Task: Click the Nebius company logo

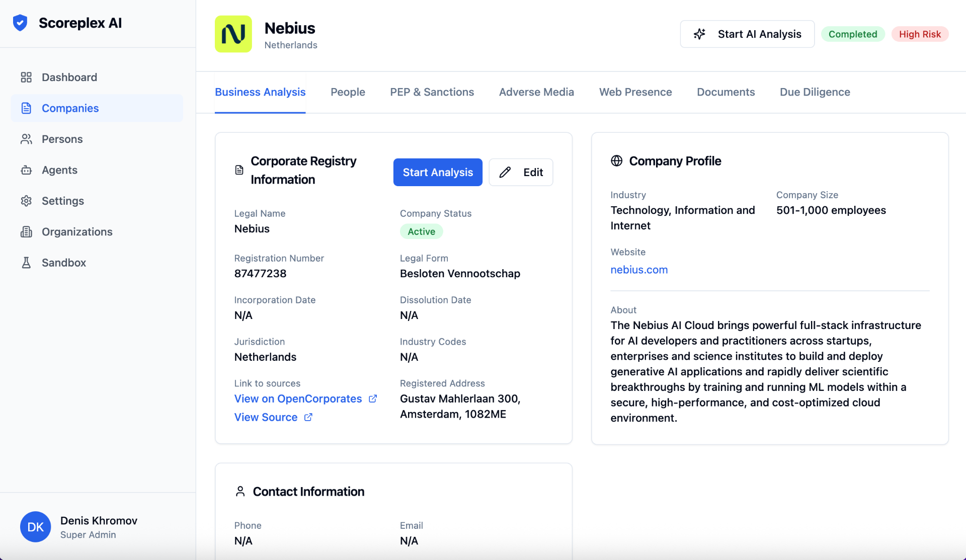Action: click(233, 34)
